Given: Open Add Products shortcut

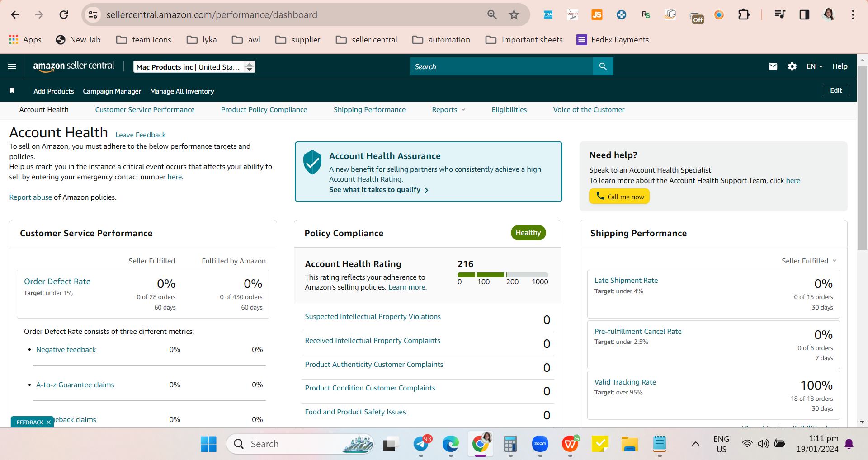Looking at the screenshot, I should click(x=53, y=91).
